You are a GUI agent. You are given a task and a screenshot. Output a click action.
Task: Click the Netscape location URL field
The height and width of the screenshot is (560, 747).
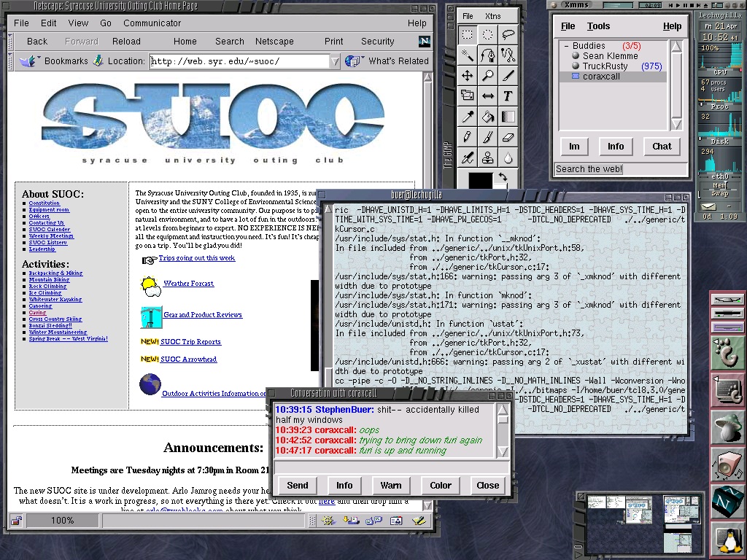(x=239, y=61)
